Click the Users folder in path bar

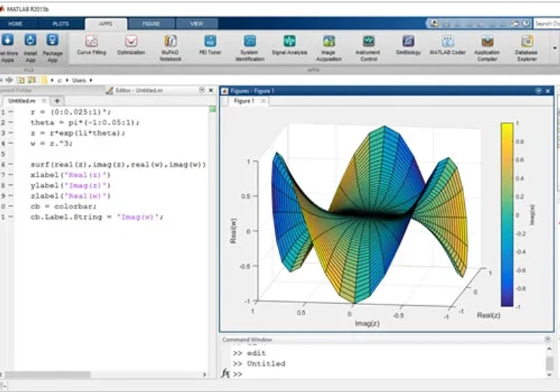pyautogui.click(x=79, y=80)
